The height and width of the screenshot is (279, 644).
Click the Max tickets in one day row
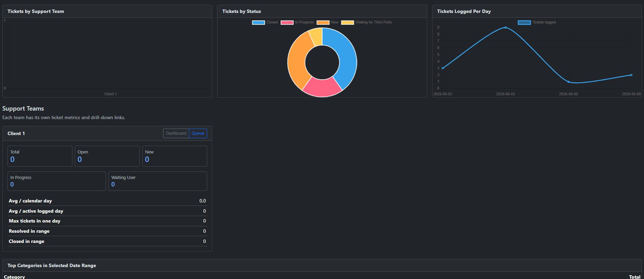coord(107,221)
